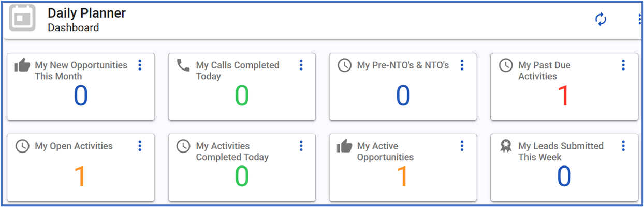Click the My Pre-NTO's & NTO's count
This screenshot has height=207, width=644.
[403, 96]
